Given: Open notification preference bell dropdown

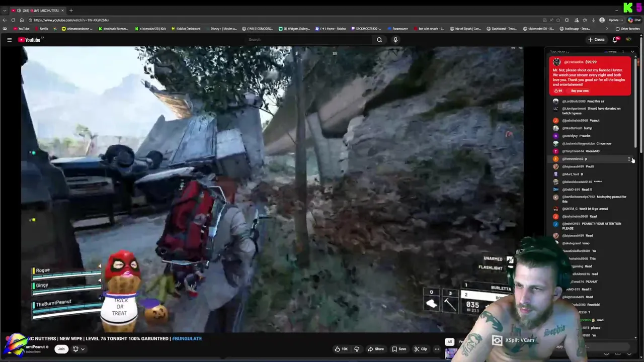Looking at the screenshot, I should point(78,349).
